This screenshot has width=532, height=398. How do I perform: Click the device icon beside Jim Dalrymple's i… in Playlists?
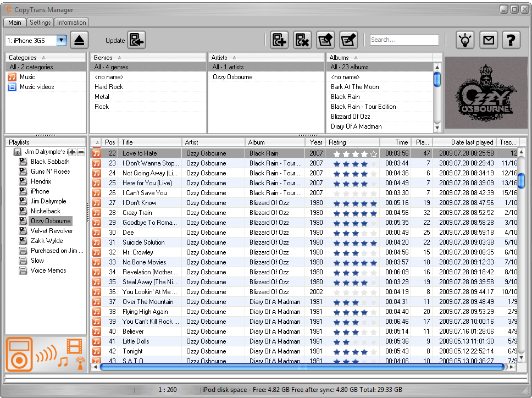click(x=18, y=152)
